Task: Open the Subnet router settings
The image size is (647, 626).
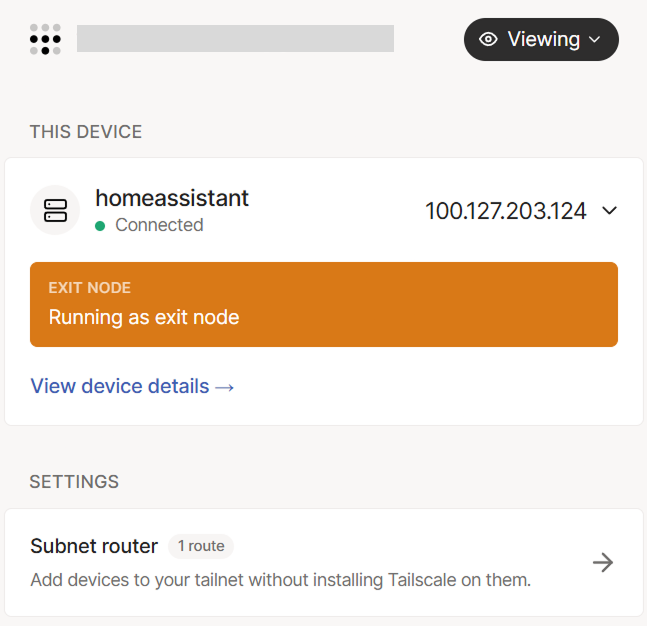Action: (x=94, y=546)
